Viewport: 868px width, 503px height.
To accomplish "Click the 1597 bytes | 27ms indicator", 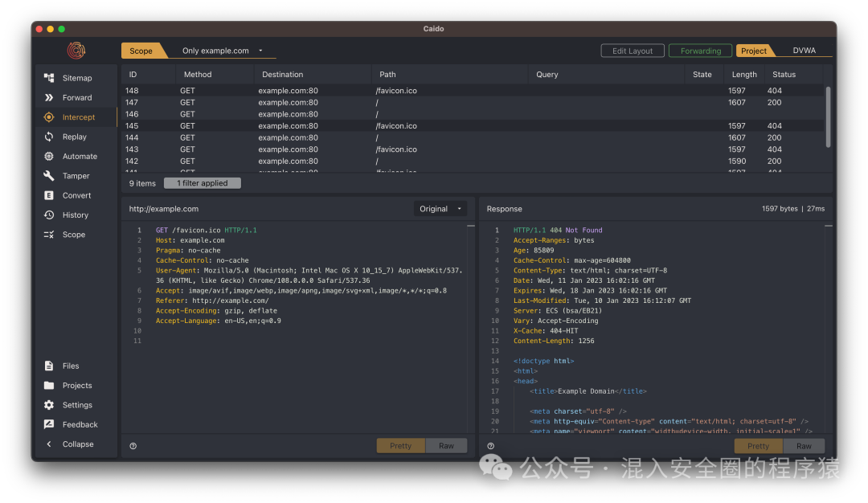I will (792, 209).
